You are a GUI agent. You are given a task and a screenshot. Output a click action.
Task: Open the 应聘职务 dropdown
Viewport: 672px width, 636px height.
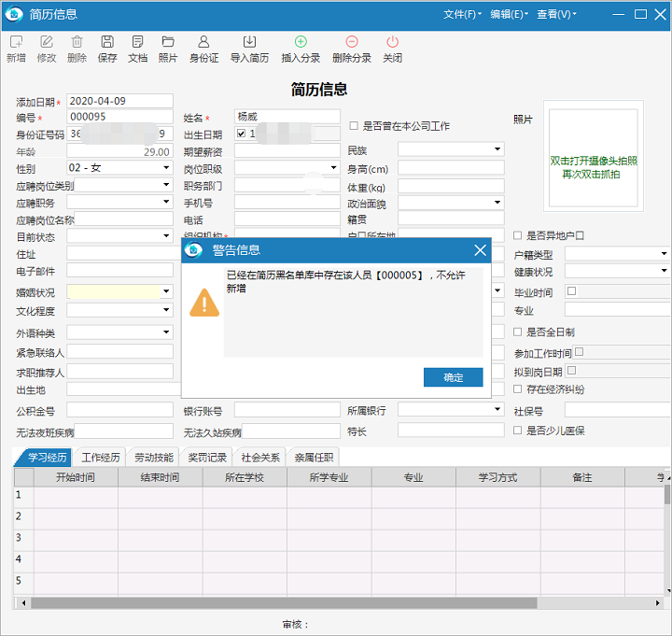(x=166, y=202)
